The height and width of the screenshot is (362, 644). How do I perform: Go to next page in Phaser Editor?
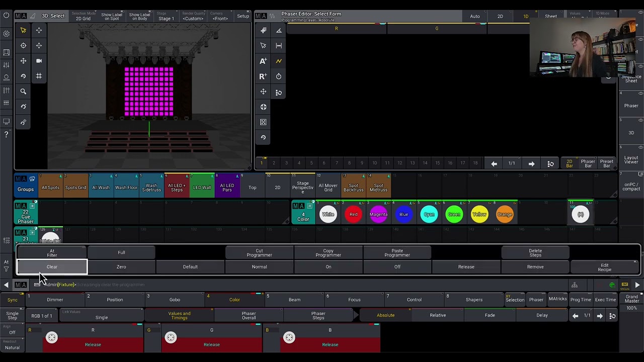pos(531,163)
